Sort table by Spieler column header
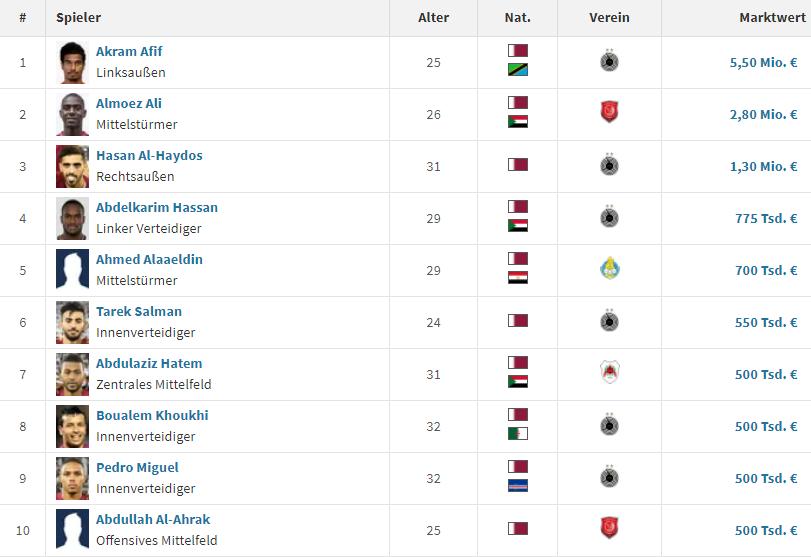 (78, 18)
